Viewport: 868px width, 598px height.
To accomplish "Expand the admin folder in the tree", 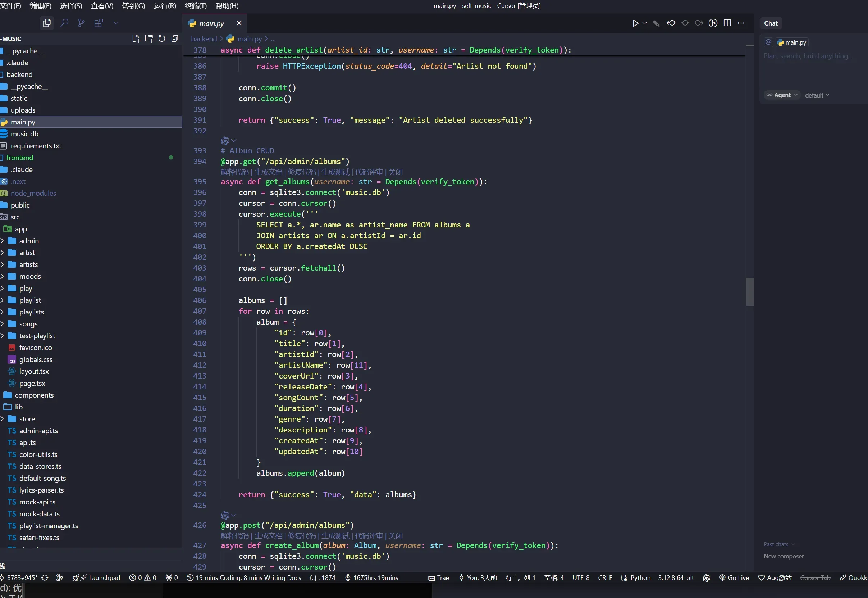I will click(28, 241).
